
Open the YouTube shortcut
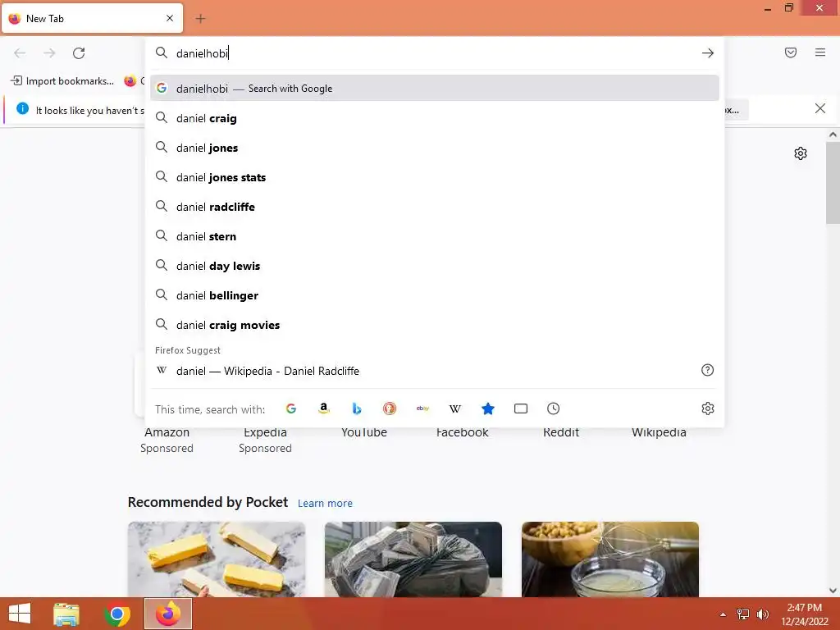363,432
